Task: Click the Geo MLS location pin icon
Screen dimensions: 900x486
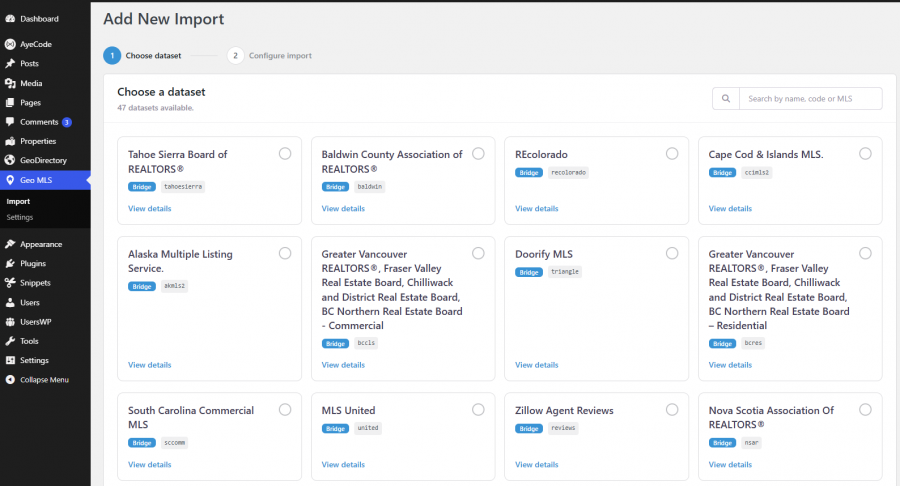Action: click(10, 180)
